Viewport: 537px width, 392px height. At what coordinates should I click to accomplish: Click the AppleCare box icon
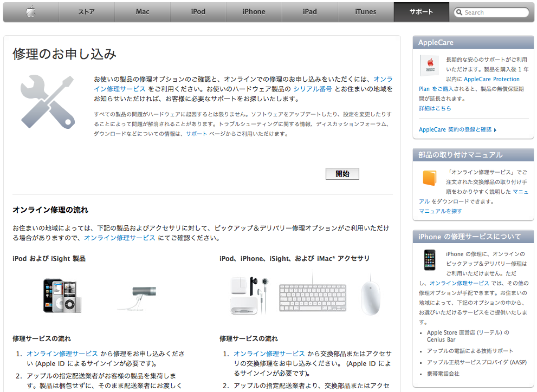pyautogui.click(x=430, y=65)
